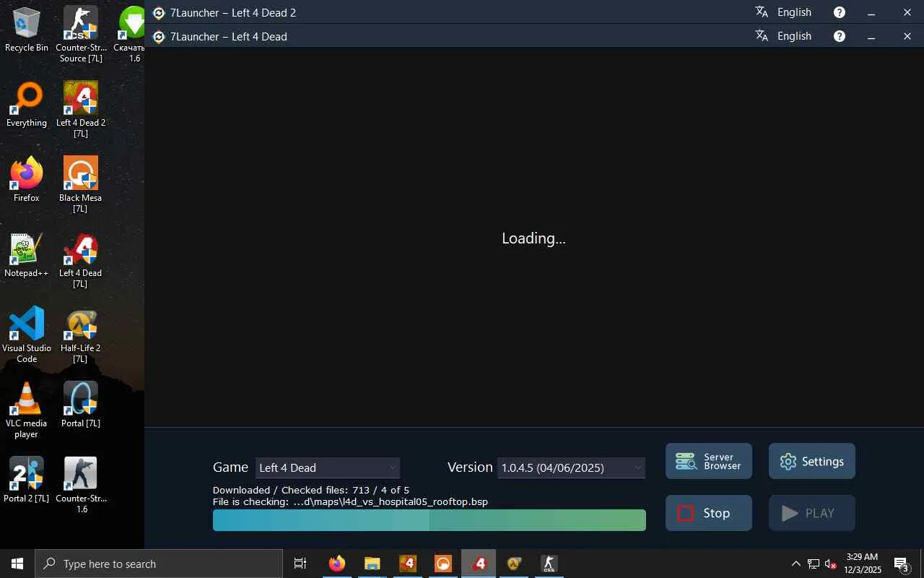Open Task View from the taskbar
Viewport: 924px width, 578px height.
point(300,564)
